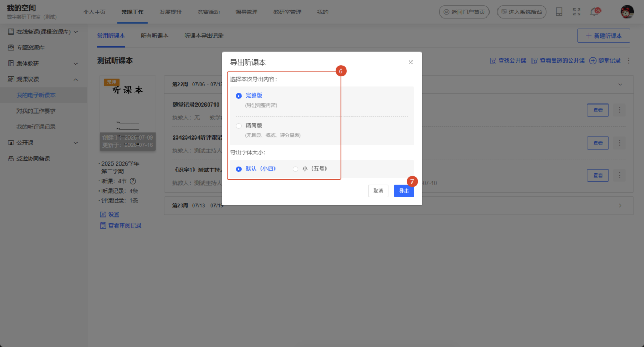Click 查看 for 《识字1》 row

[x=598, y=175]
